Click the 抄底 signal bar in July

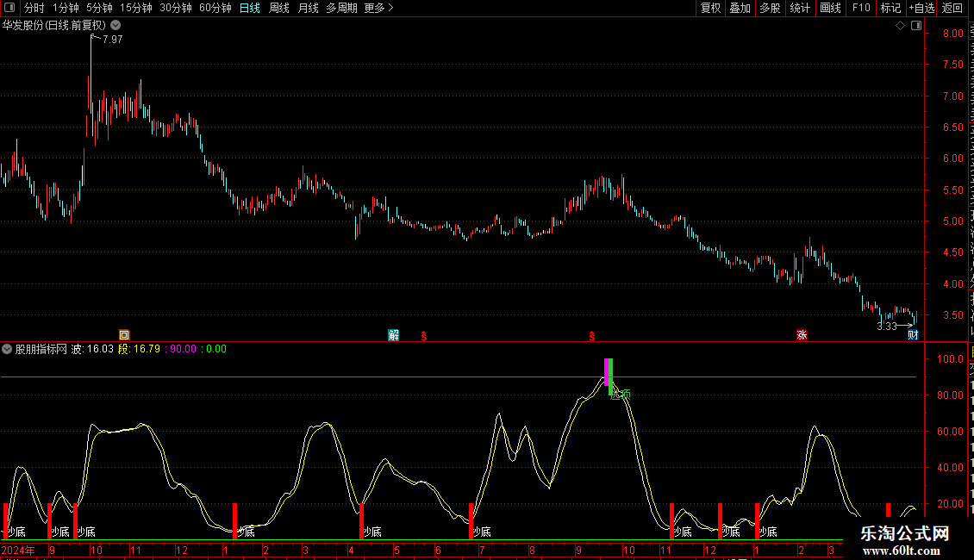coord(471,521)
